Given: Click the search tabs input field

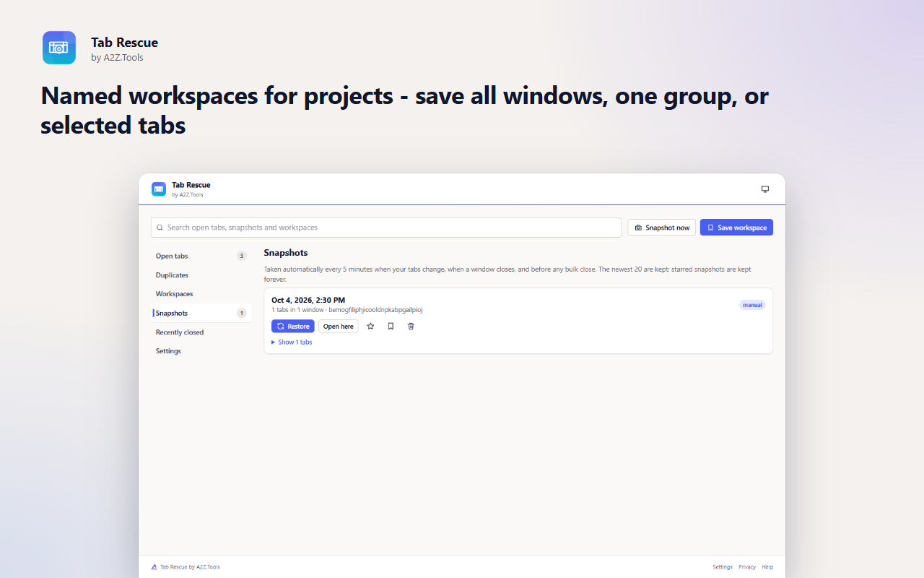Looking at the screenshot, I should tap(386, 228).
